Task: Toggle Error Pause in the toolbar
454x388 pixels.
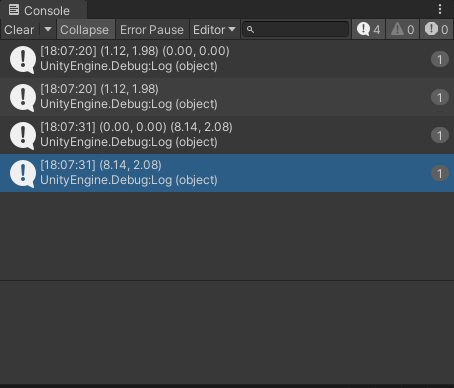Action: click(x=152, y=30)
